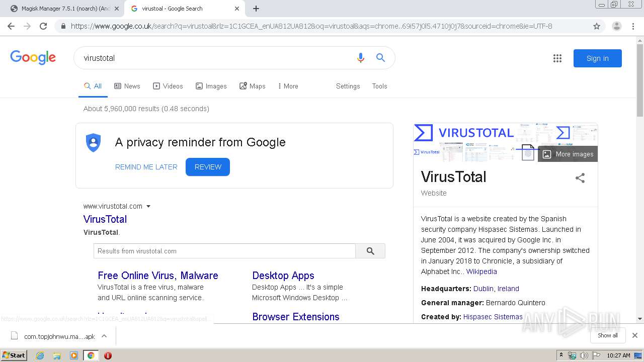The height and width of the screenshot is (362, 644).
Task: Open Chrome profile avatar icon
Action: click(x=616, y=26)
